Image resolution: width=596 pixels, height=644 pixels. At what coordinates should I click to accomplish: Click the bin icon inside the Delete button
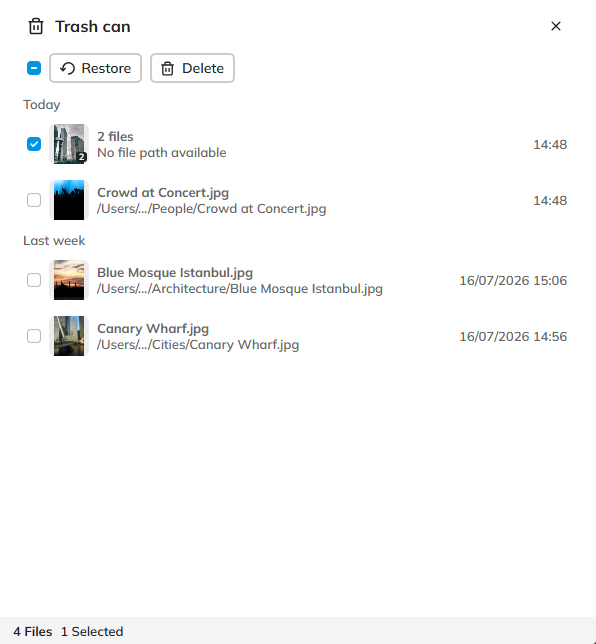point(168,68)
